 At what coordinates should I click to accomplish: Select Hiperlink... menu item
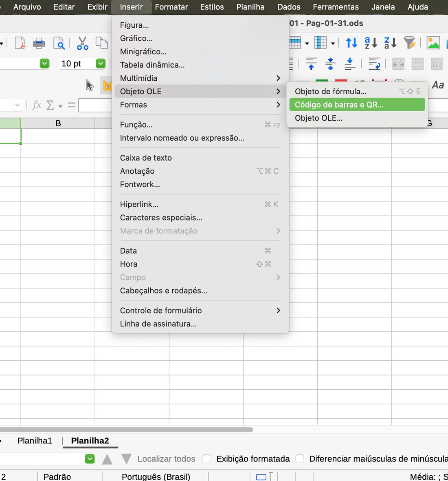200,204
